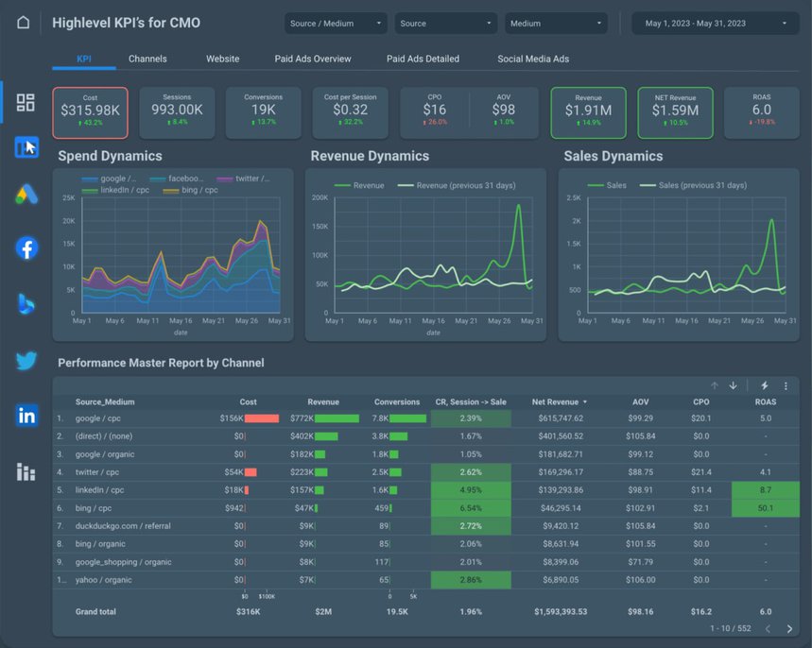The height and width of the screenshot is (648, 812).
Task: Open the Twitter bird sidebar icon
Action: [26, 360]
